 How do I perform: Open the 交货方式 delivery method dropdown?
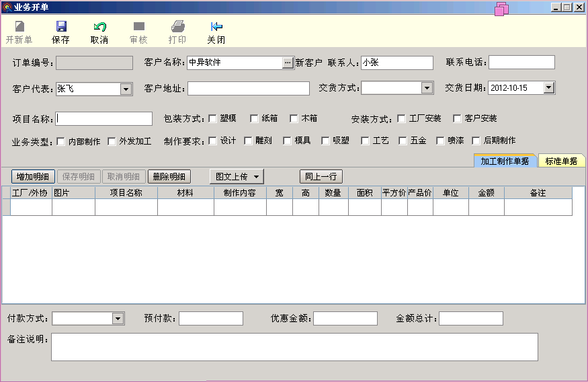[x=427, y=88]
